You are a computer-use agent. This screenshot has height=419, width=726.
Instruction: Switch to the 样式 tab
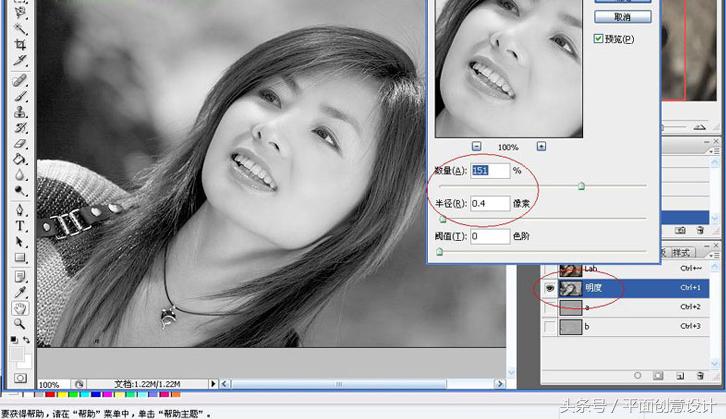[682, 253]
